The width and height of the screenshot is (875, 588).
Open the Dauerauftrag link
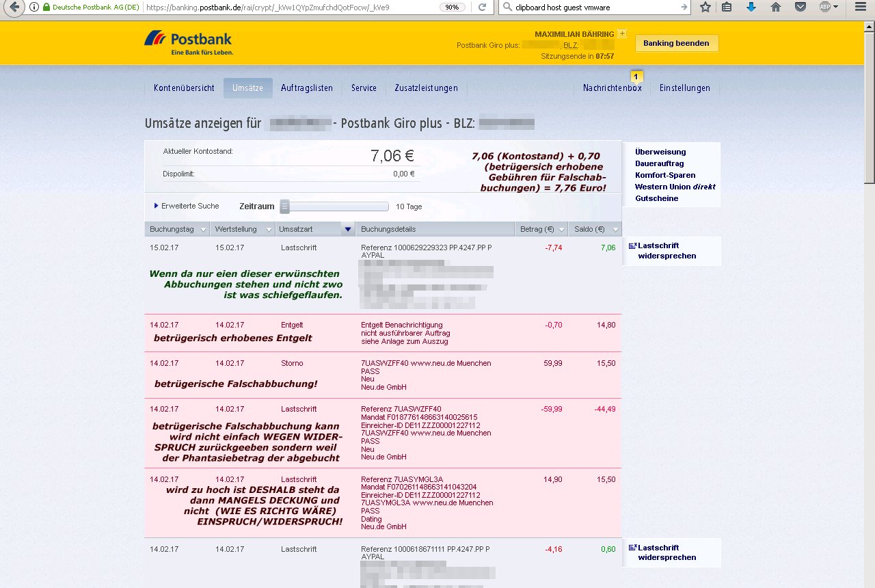coord(659,163)
